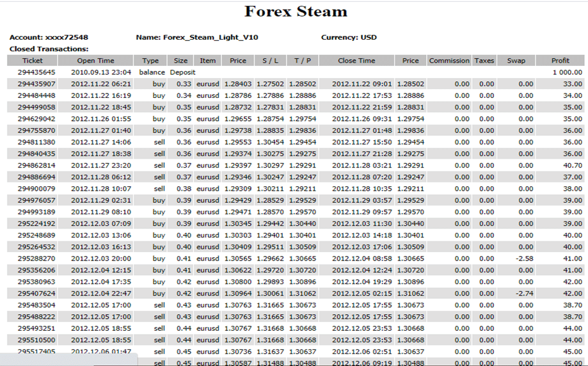Click close time 2012.12.06 02:51
The width and height of the screenshot is (588, 366).
click(362, 351)
